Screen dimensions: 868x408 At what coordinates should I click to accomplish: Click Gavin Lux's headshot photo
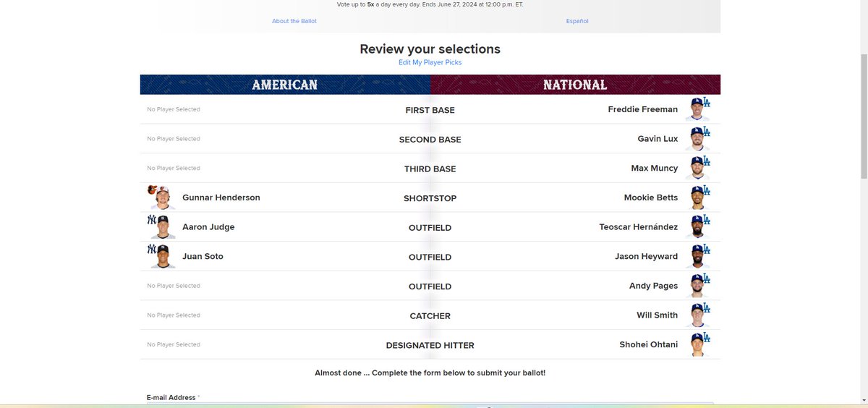tap(697, 138)
